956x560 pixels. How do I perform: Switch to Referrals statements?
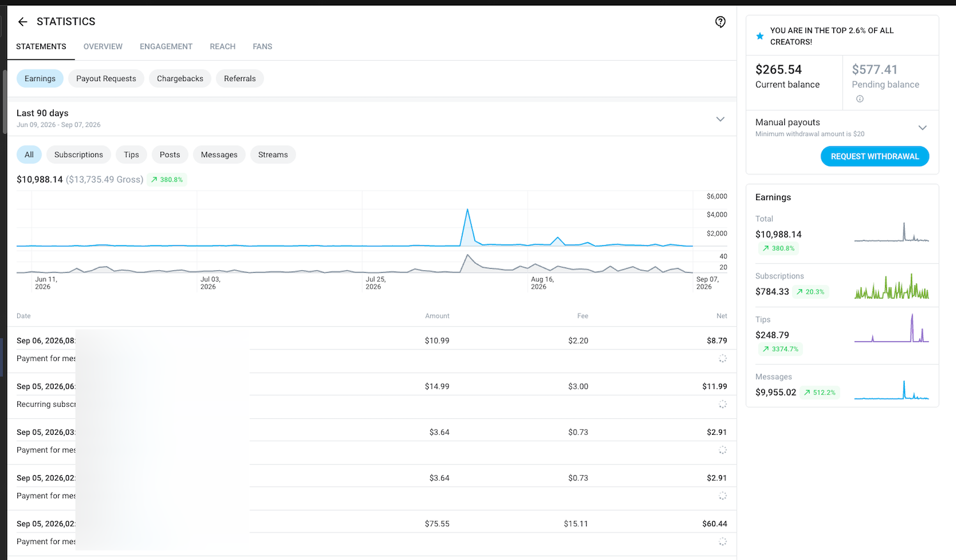[240, 79]
